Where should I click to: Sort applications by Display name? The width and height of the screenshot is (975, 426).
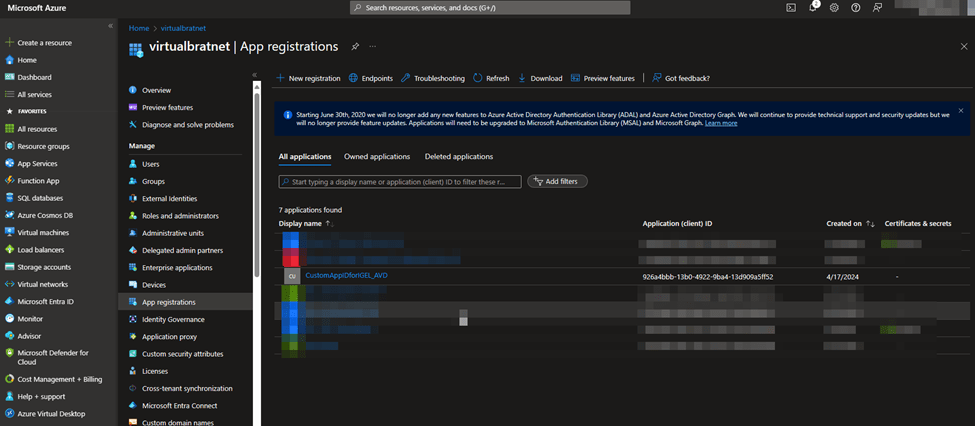coord(304,223)
